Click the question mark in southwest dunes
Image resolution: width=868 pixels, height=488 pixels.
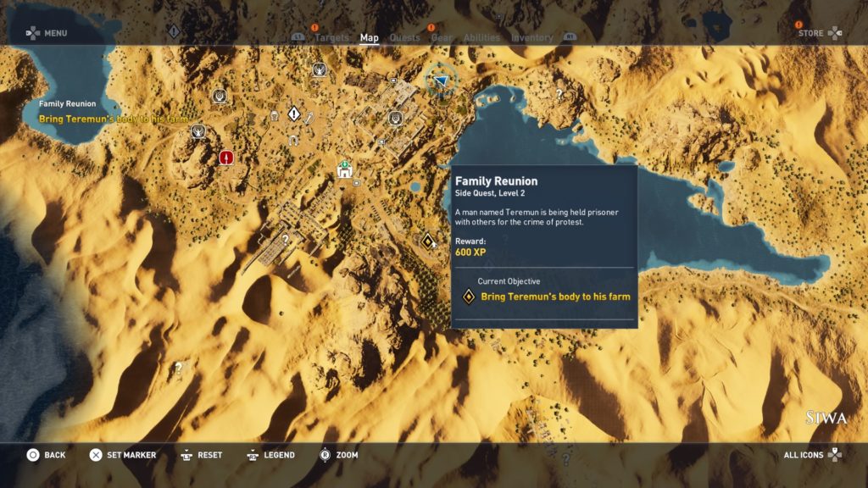pyautogui.click(x=178, y=368)
